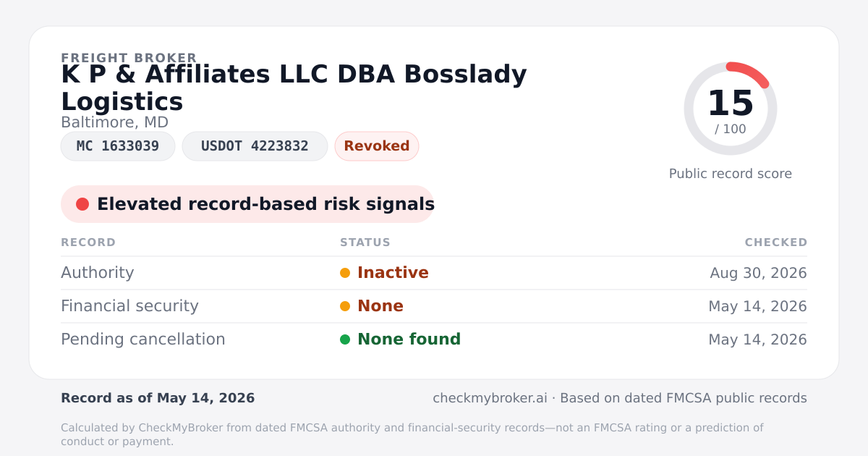
Task: Click the circular score gauge showing 15
Action: [x=731, y=109]
